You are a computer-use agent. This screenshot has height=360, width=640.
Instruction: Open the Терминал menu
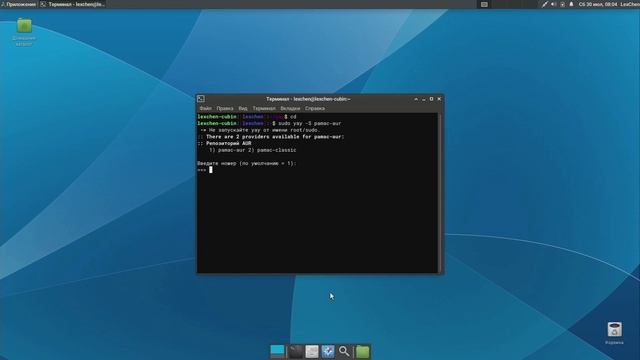coord(264,109)
